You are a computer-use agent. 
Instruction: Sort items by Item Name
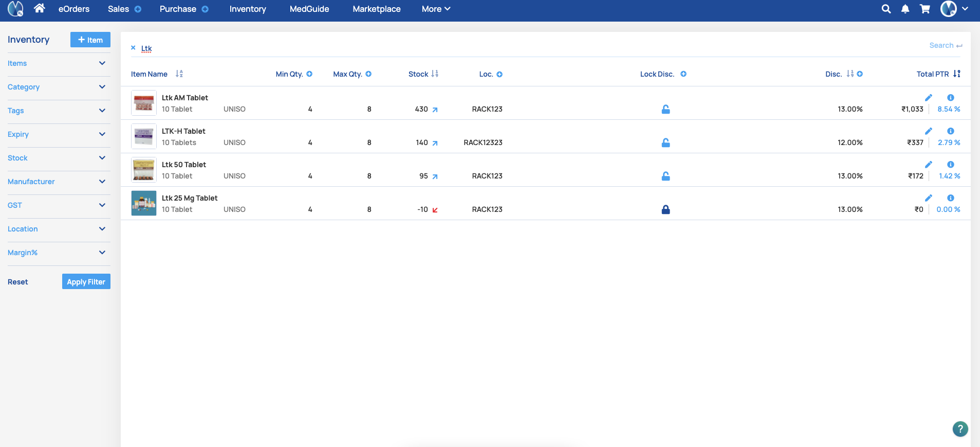point(179,74)
